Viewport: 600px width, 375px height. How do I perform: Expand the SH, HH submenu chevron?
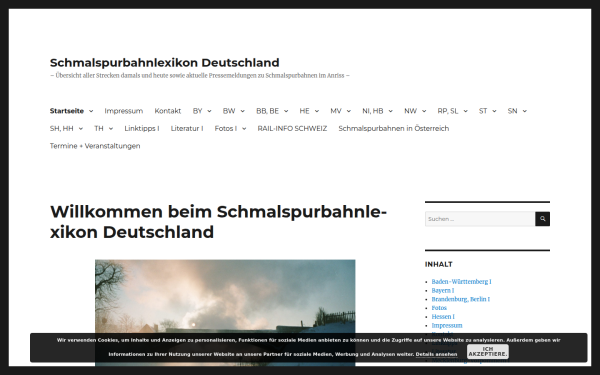(81, 129)
